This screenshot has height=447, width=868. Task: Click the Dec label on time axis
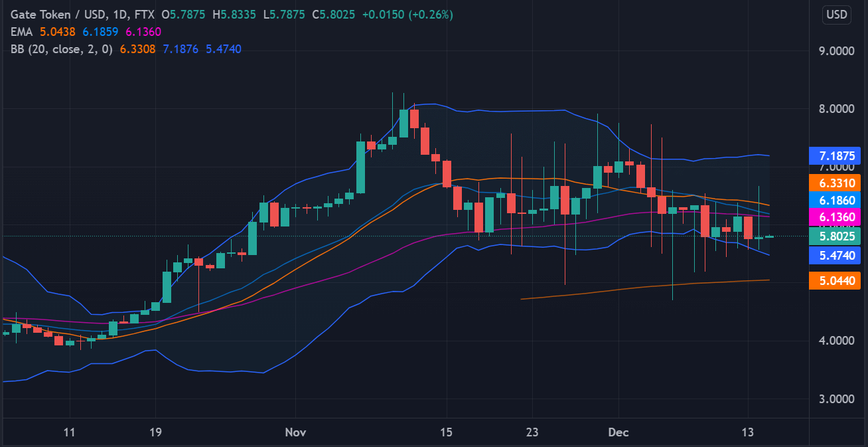(618, 432)
